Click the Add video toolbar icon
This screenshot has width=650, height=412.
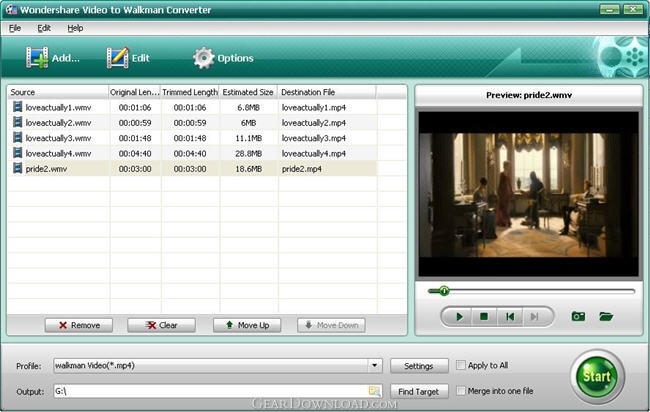pos(37,58)
